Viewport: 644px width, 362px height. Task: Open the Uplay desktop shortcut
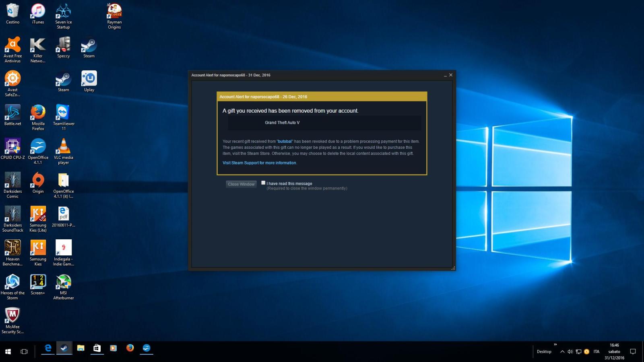point(89,81)
